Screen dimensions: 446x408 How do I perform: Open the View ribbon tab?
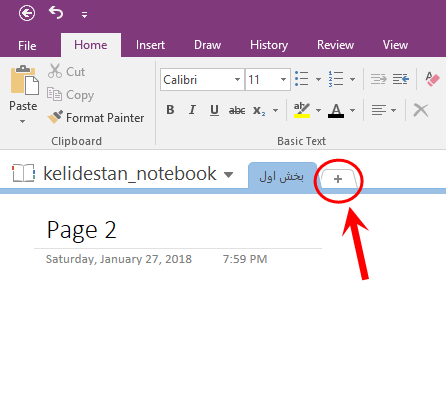point(395,45)
